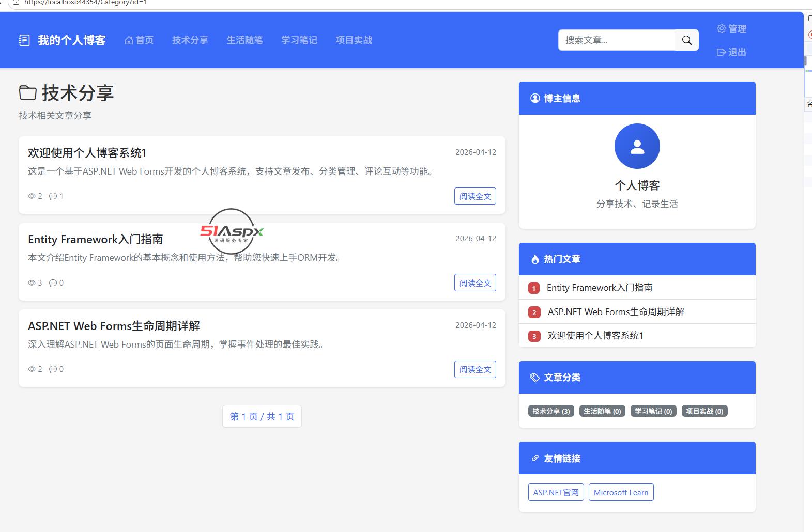
Task: Open article title 欢迎使用个人博客系统1 in the list
Action: pos(87,153)
